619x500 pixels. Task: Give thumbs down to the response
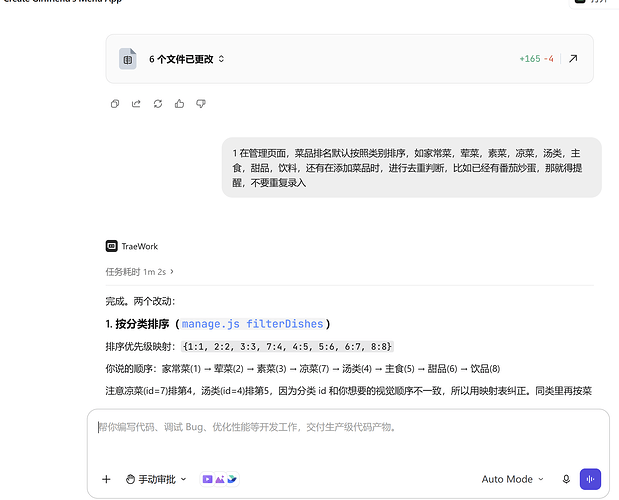point(201,104)
